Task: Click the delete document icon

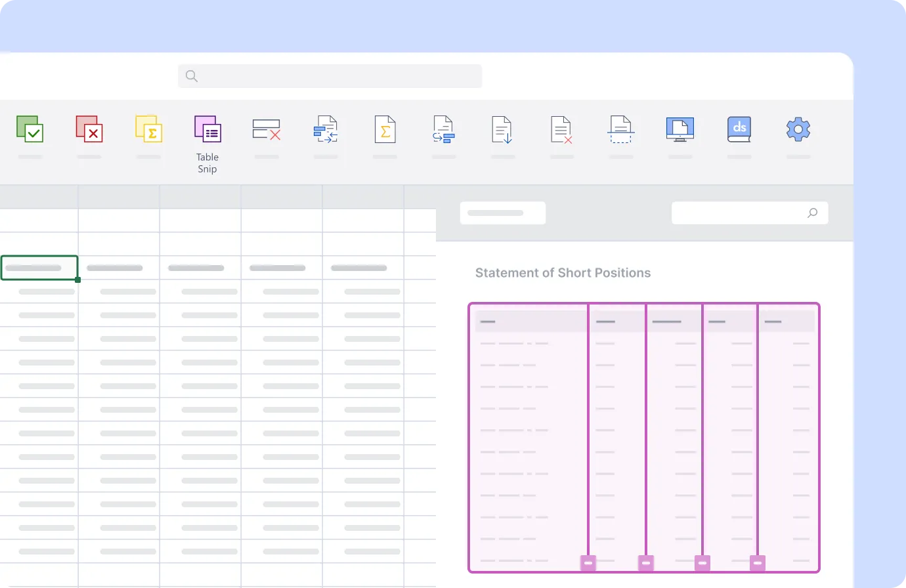Action: pyautogui.click(x=561, y=129)
